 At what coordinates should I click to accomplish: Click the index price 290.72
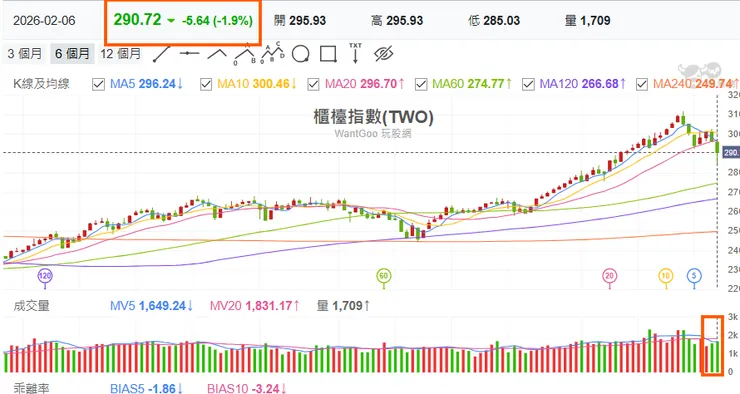coord(137,20)
